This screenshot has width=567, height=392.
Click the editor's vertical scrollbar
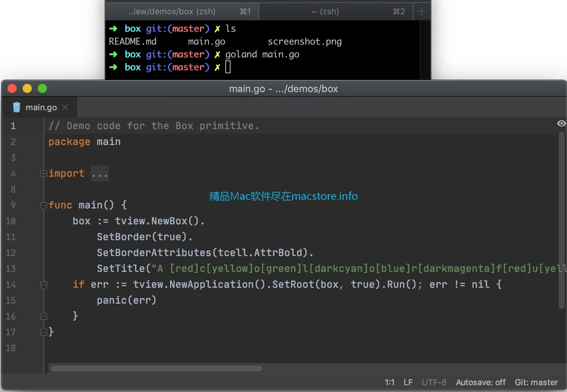click(x=562, y=221)
